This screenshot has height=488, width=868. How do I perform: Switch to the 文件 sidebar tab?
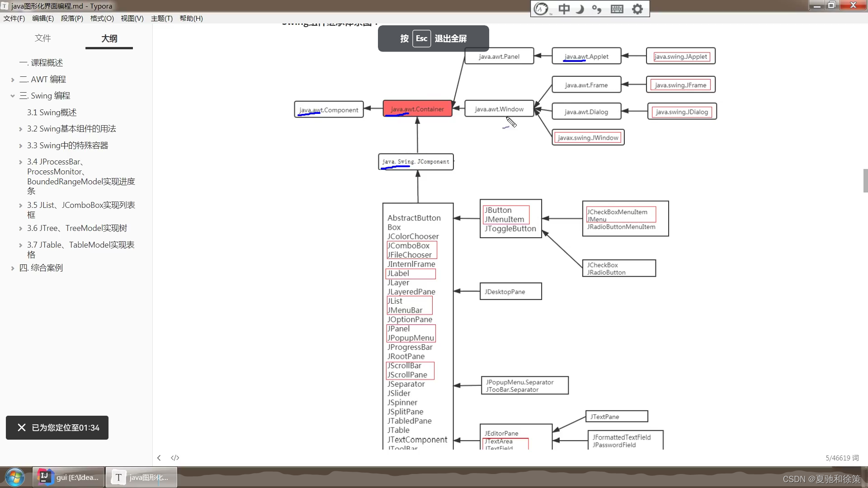pos(42,38)
